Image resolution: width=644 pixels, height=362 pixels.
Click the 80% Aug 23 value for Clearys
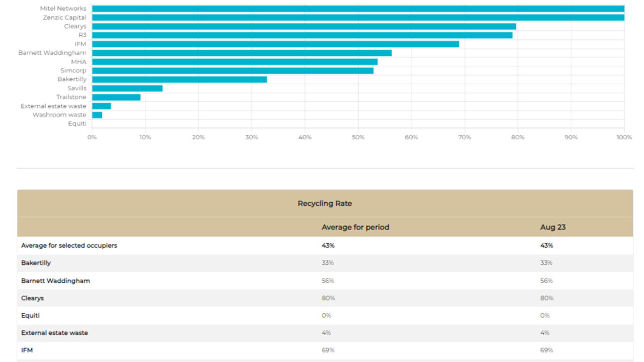(547, 298)
